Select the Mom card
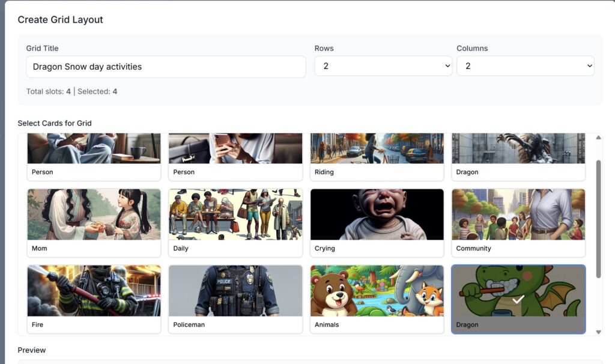This screenshot has width=615, height=364. (x=94, y=222)
